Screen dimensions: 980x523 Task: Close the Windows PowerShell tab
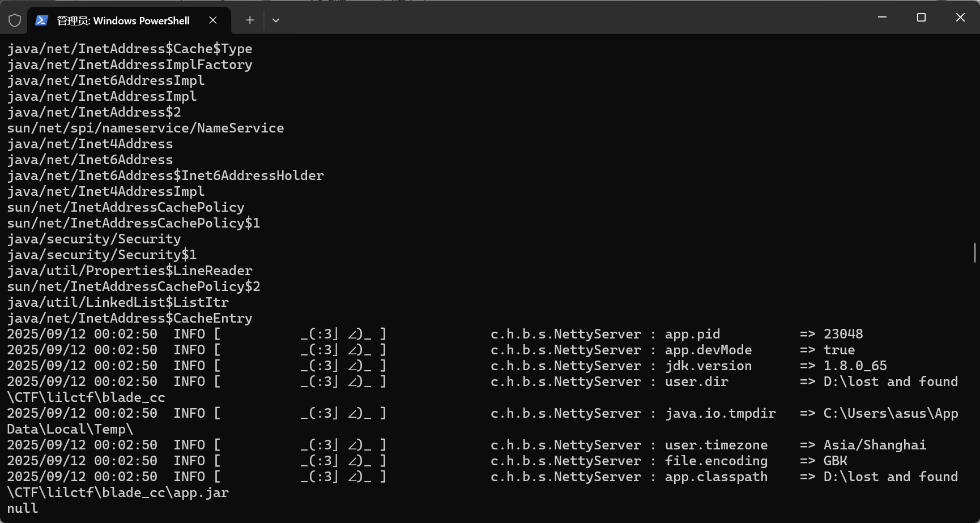213,20
